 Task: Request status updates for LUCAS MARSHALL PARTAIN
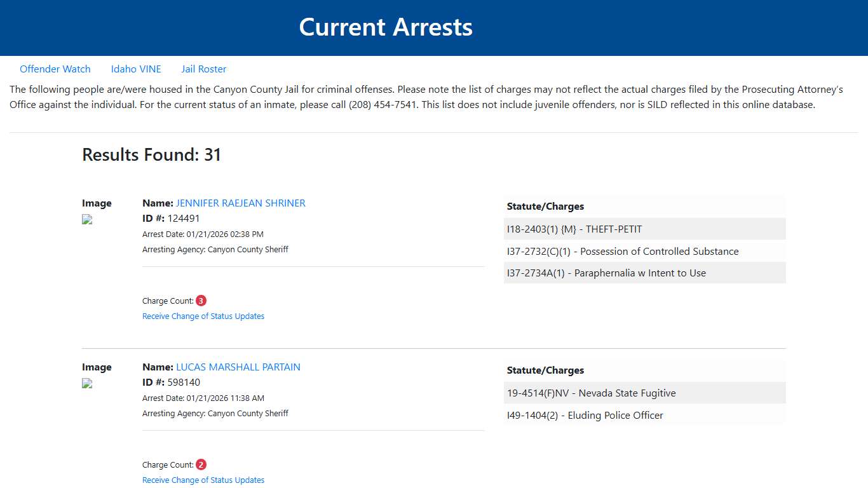coord(203,480)
